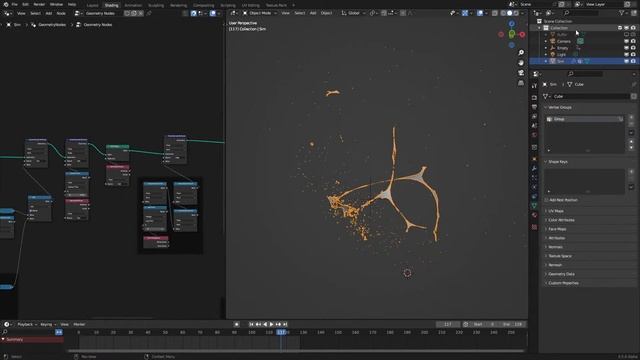Open the Modifiers wrench properties tab
Image resolution: width=640 pixels, height=360 pixels.
click(x=534, y=168)
